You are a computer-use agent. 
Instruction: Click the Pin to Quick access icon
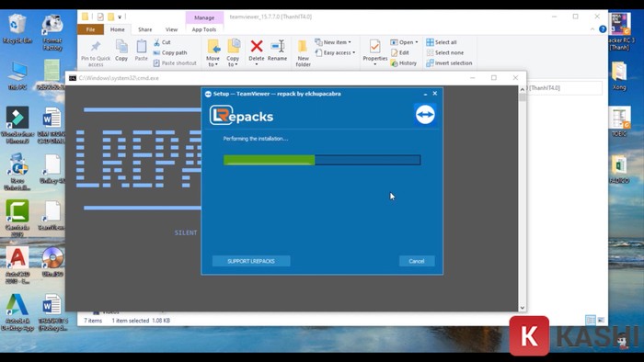pyautogui.click(x=96, y=46)
